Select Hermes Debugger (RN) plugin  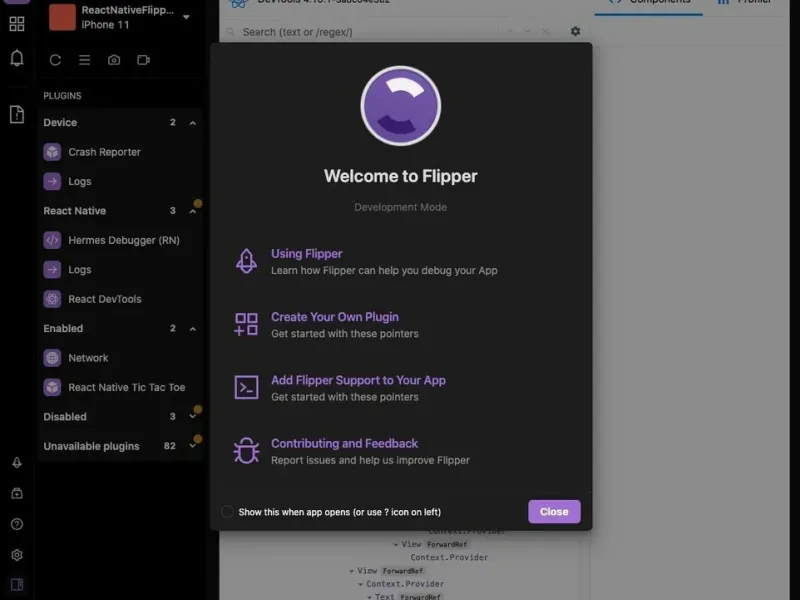tap(121, 240)
